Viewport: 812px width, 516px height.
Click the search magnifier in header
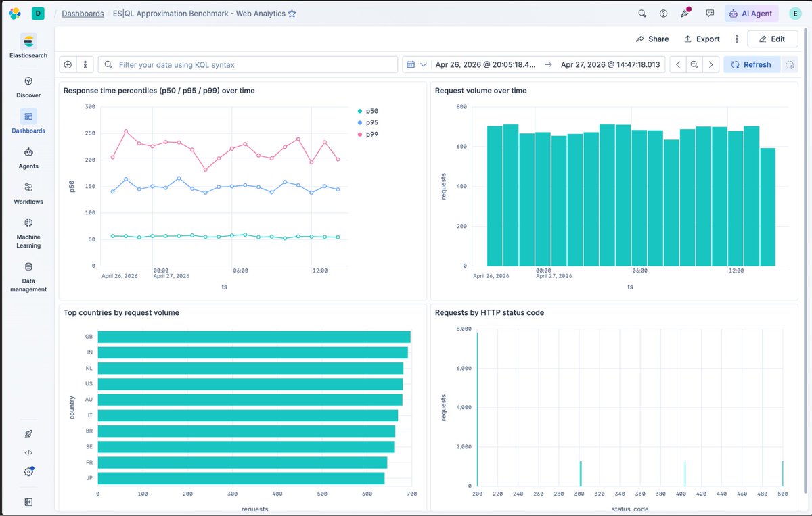[642, 13]
